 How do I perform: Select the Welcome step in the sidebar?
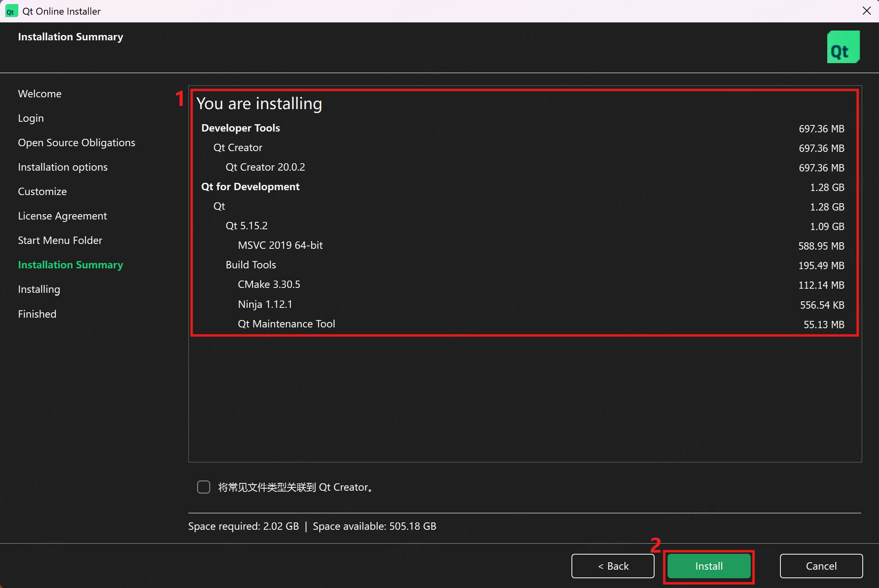tap(40, 94)
